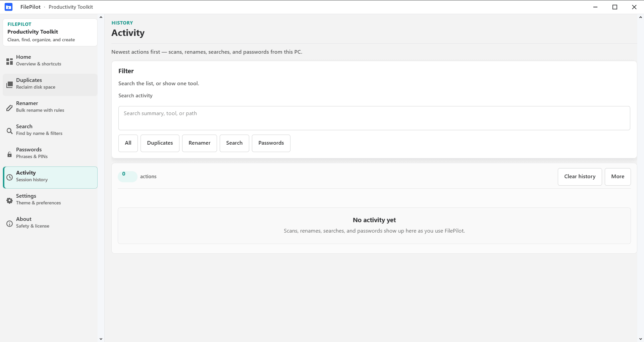Click the Search magnifier icon in sidebar
Image resolution: width=644 pixels, height=342 pixels.
point(9,131)
